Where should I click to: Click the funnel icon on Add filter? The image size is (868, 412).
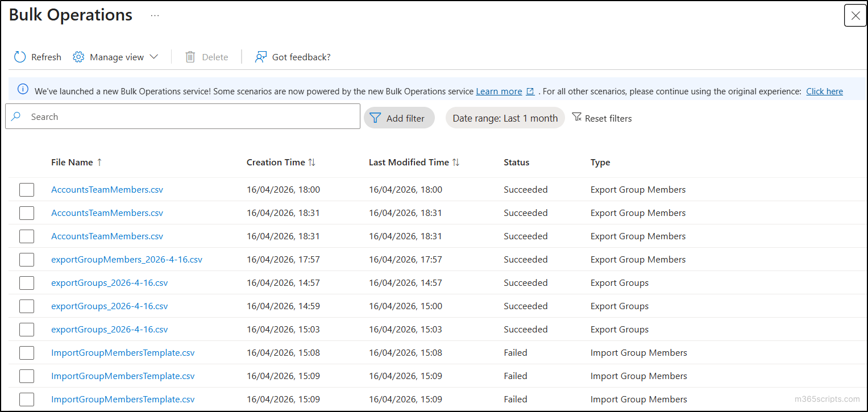tap(375, 118)
